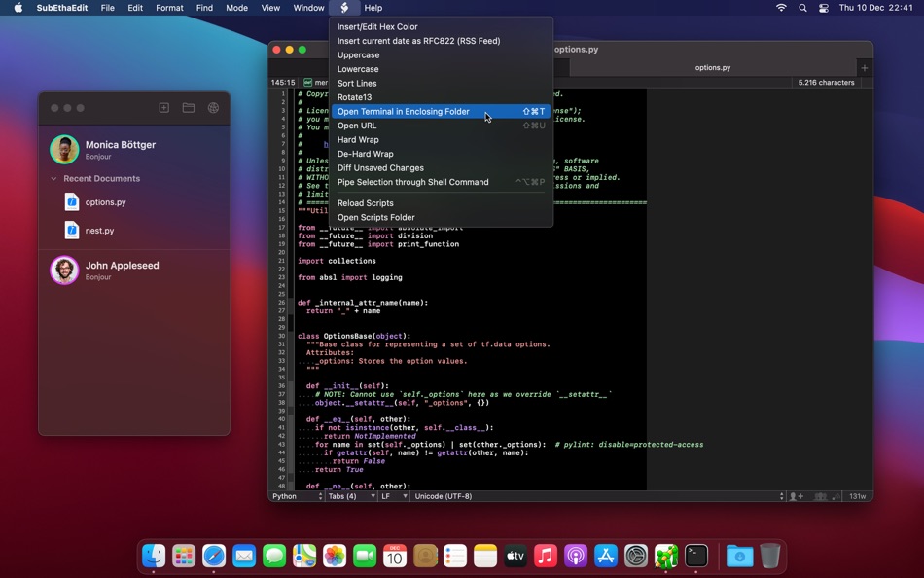Collapse the Recent Documents section
924x578 pixels.
[x=54, y=179]
